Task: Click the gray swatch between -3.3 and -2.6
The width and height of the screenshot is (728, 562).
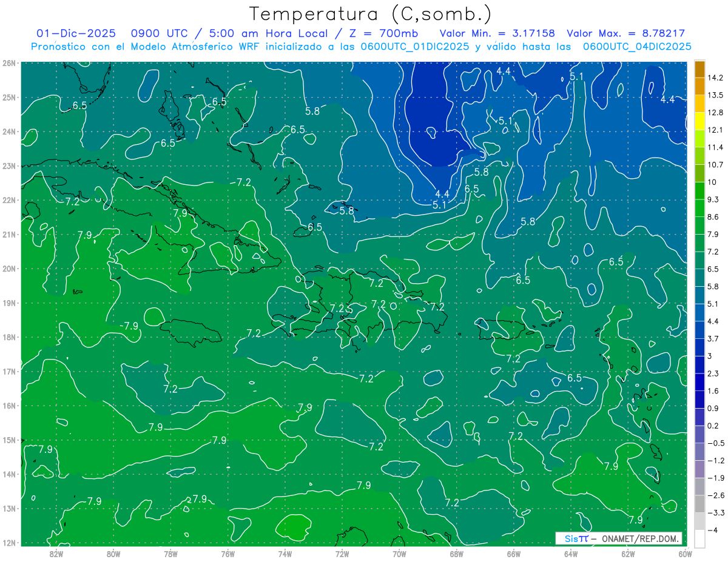Action: click(x=699, y=504)
